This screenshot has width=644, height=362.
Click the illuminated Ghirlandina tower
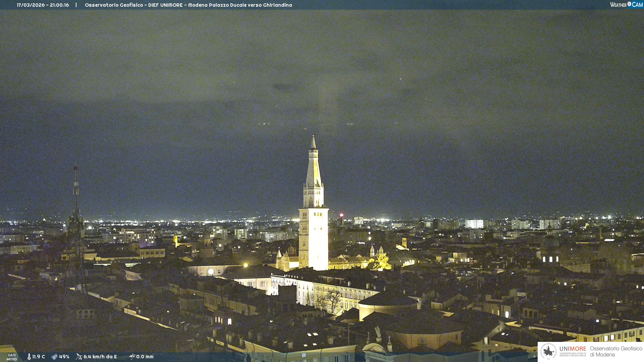click(314, 228)
